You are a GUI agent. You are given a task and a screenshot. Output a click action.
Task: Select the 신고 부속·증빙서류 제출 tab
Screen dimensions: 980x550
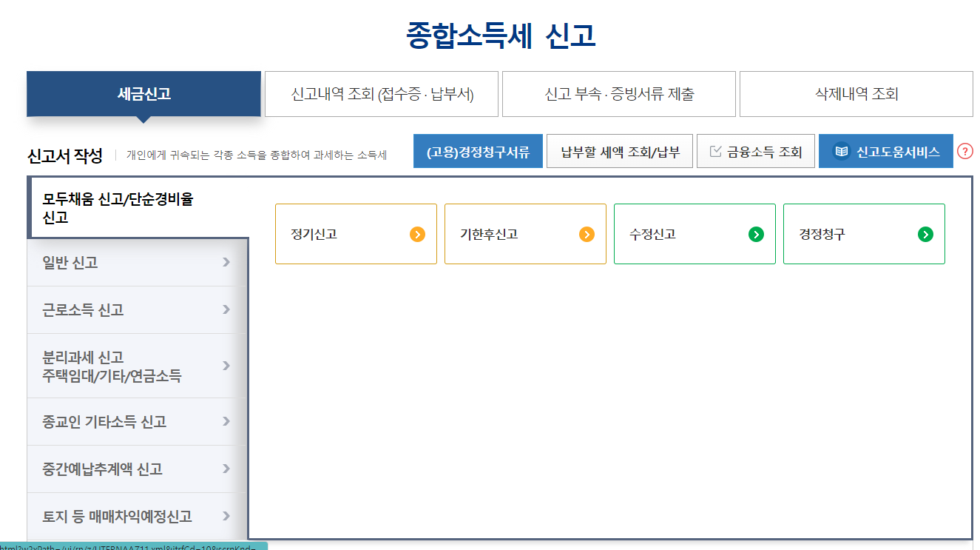619,94
